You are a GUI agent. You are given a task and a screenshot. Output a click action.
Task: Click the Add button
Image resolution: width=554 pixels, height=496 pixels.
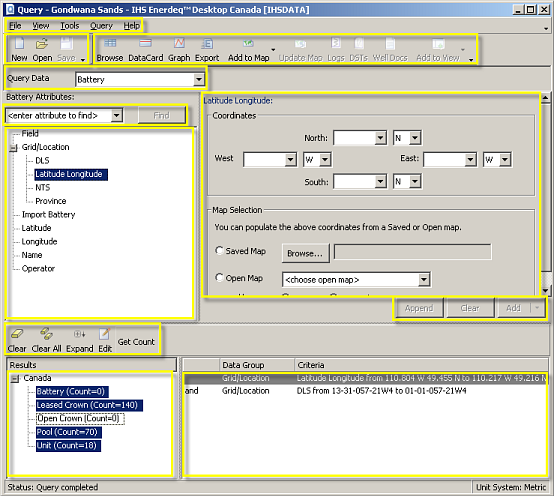(x=513, y=308)
